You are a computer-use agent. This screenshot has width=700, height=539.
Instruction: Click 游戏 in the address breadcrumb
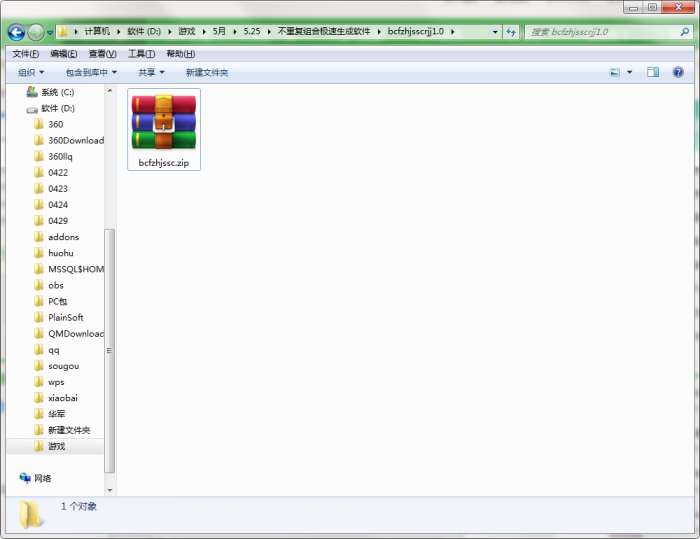pos(187,31)
